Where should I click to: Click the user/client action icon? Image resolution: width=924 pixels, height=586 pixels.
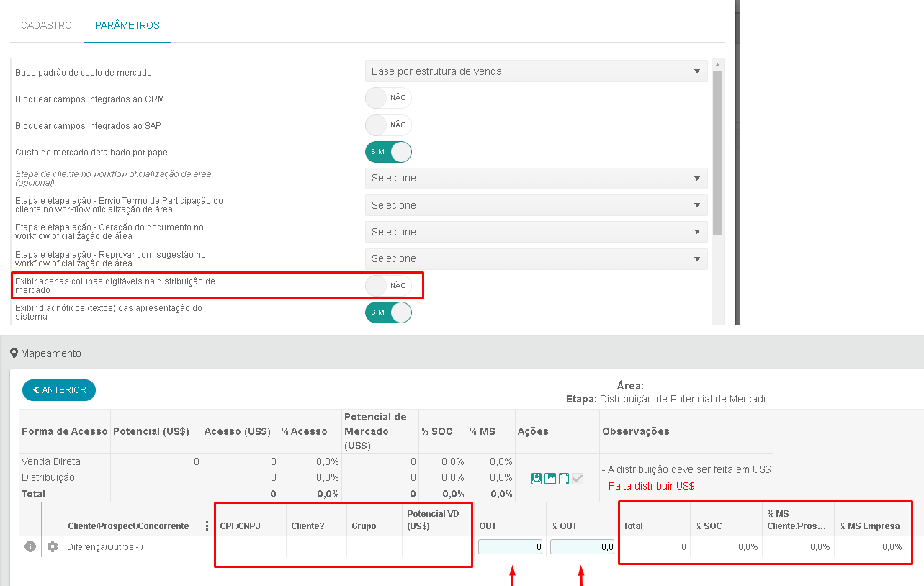click(x=537, y=479)
